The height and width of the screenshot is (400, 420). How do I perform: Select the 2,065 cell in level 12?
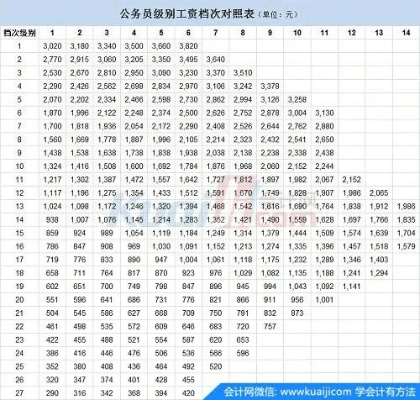[x=379, y=193]
